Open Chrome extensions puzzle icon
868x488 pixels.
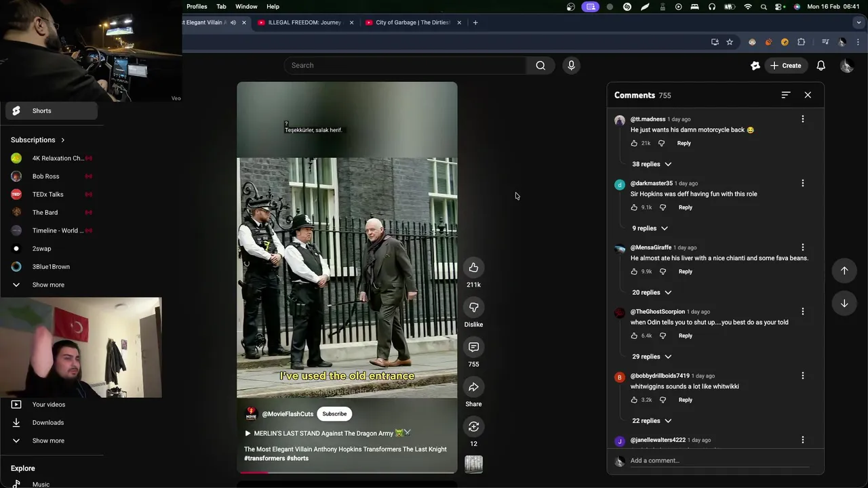[801, 42]
